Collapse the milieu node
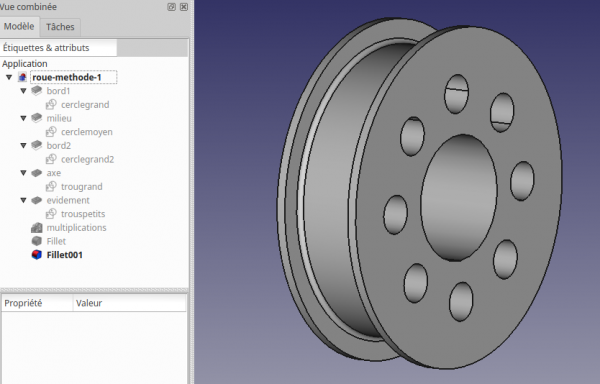This screenshot has width=600, height=384. (x=23, y=118)
